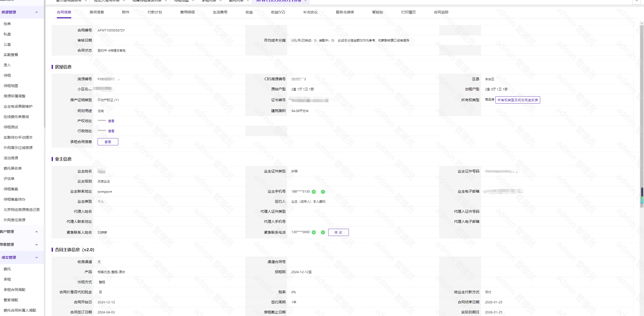Switch to the 合同追踪 tab

click(441, 12)
